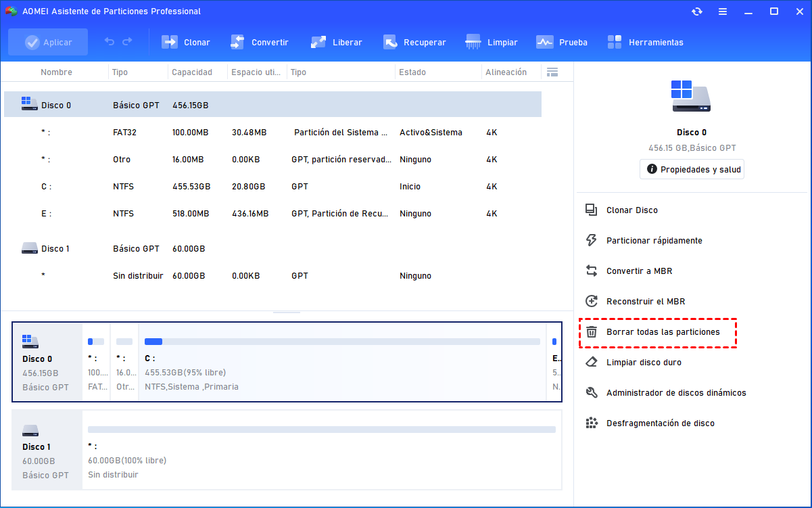Open the Limpiar toolbar tool

coord(492,42)
